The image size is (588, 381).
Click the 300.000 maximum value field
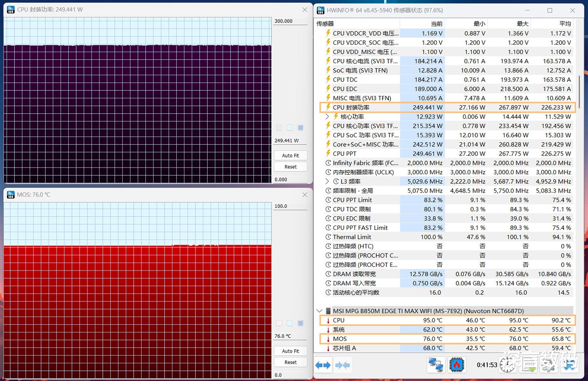click(290, 21)
